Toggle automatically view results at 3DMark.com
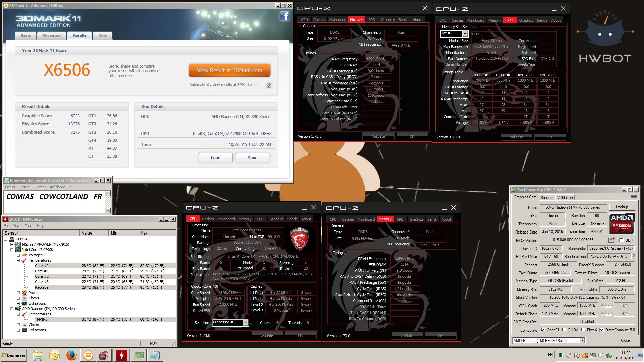Viewport: 644px width, 362px height. [x=269, y=85]
